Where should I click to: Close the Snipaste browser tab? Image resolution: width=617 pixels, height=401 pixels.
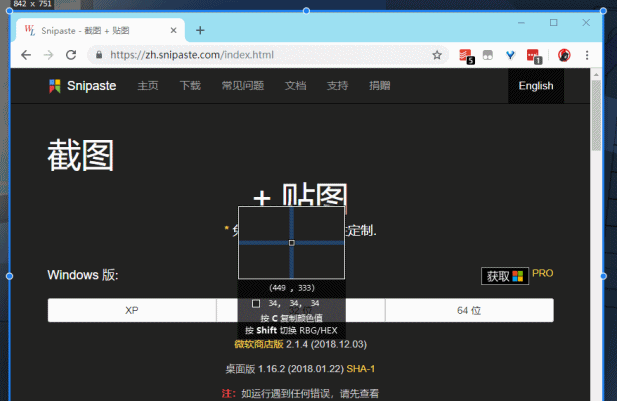click(x=174, y=30)
